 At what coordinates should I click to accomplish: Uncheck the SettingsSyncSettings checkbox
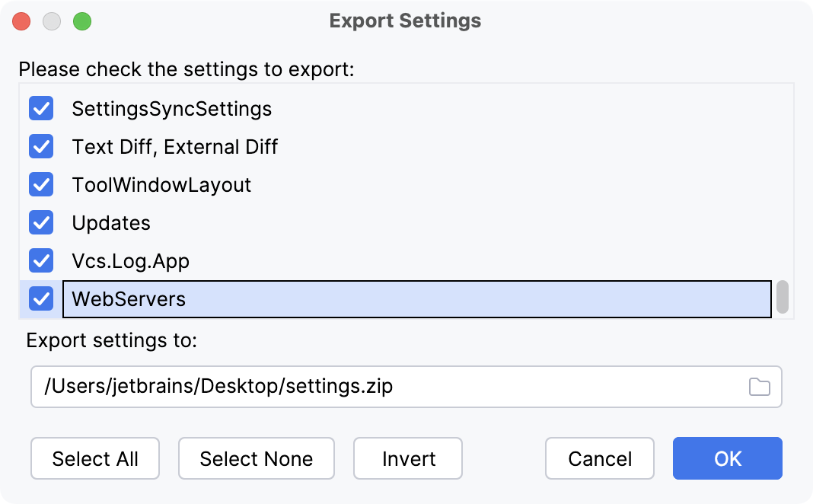pyautogui.click(x=40, y=108)
